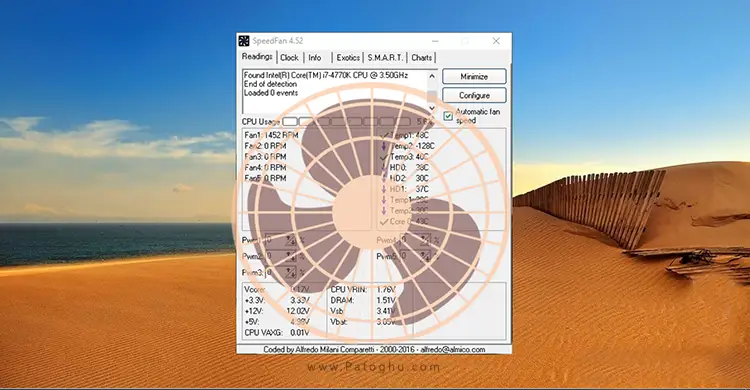Focus the Pwm3 percentage field
Image resolution: width=750 pixels, height=390 pixels.
(276, 273)
